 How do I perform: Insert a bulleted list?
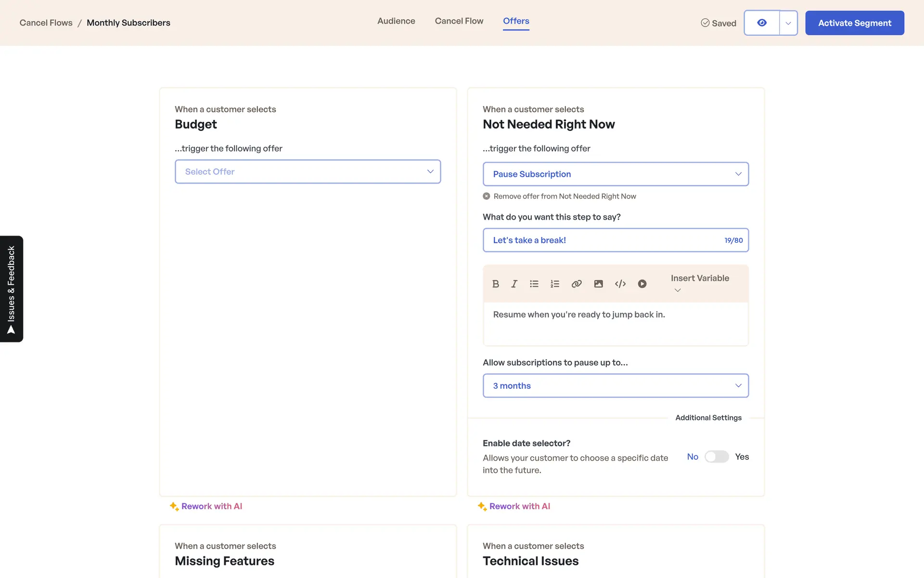(x=534, y=284)
